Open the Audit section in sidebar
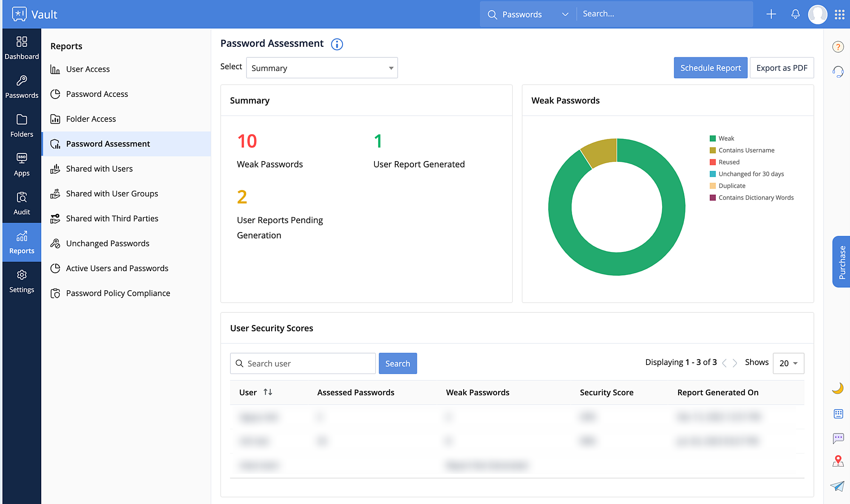The height and width of the screenshot is (504, 850). [22, 204]
